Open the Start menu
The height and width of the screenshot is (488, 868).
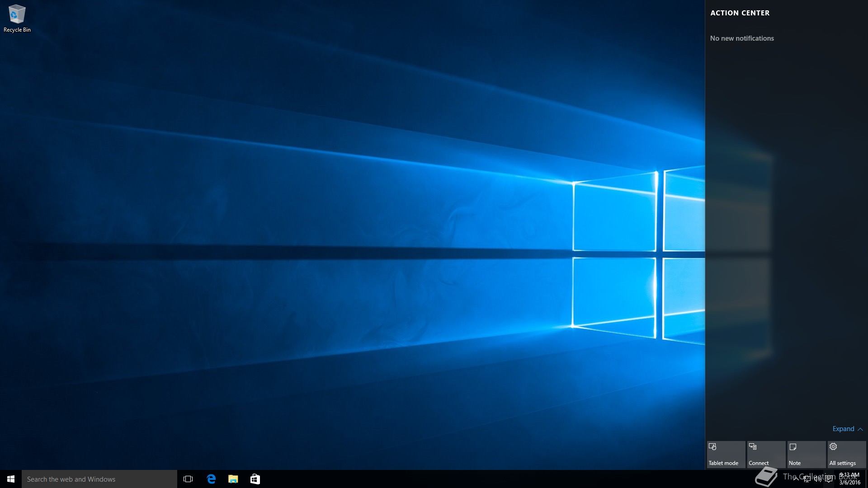pyautogui.click(x=11, y=479)
